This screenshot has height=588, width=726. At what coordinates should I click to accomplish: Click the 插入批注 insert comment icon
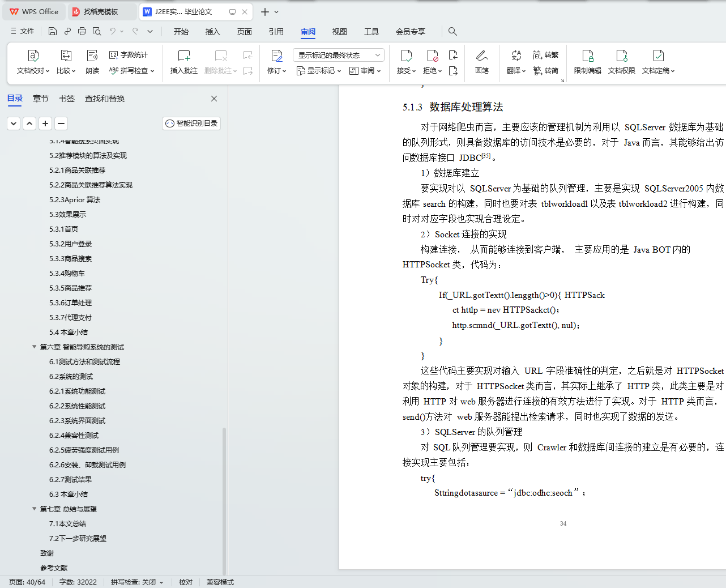tap(184, 56)
